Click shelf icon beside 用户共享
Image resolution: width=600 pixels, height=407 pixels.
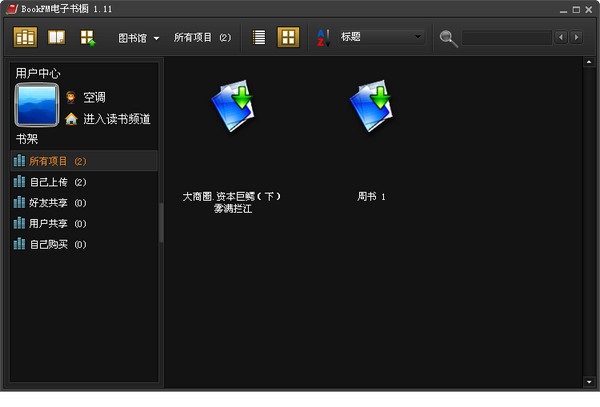(19, 223)
